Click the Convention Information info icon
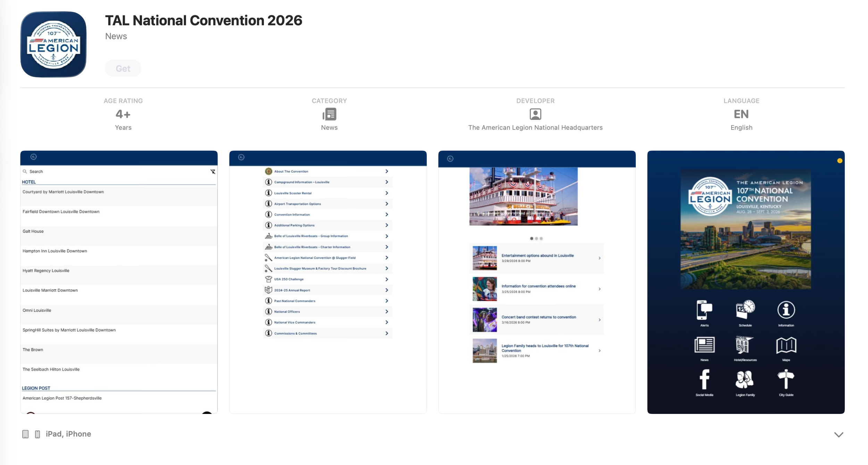Viewport: 868px width, 465px height. tap(268, 215)
